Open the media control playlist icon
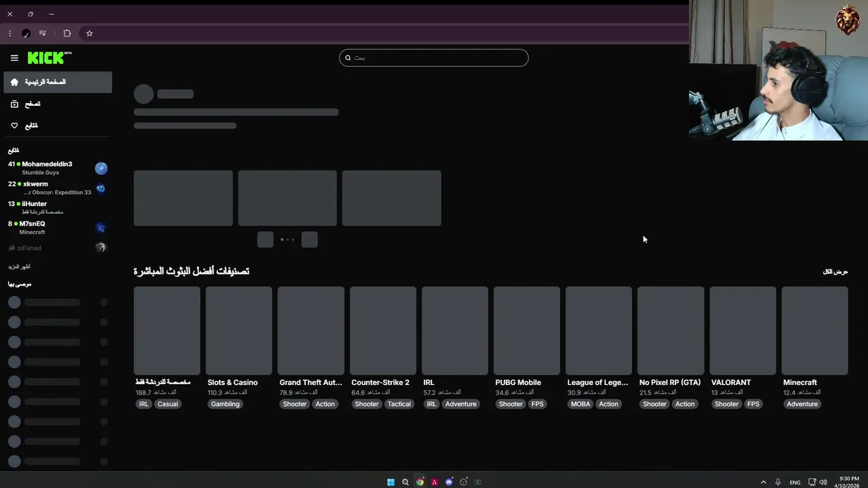The image size is (868, 488). (x=43, y=33)
